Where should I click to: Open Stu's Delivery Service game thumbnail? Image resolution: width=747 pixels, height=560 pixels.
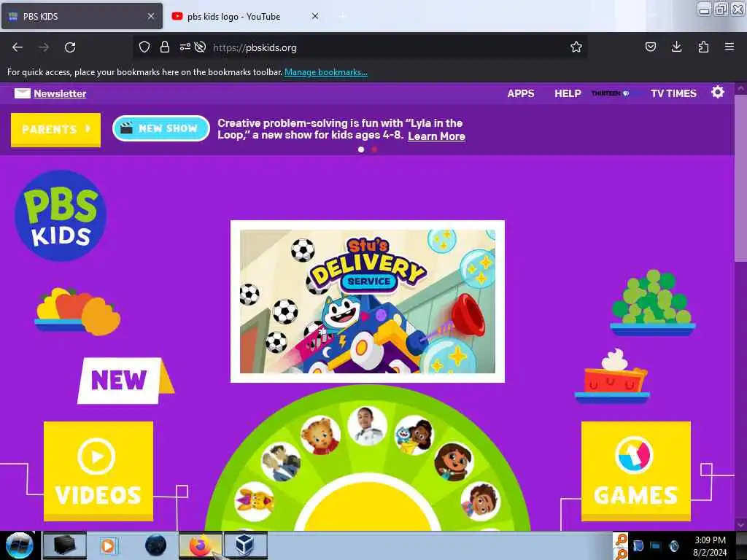point(368,301)
